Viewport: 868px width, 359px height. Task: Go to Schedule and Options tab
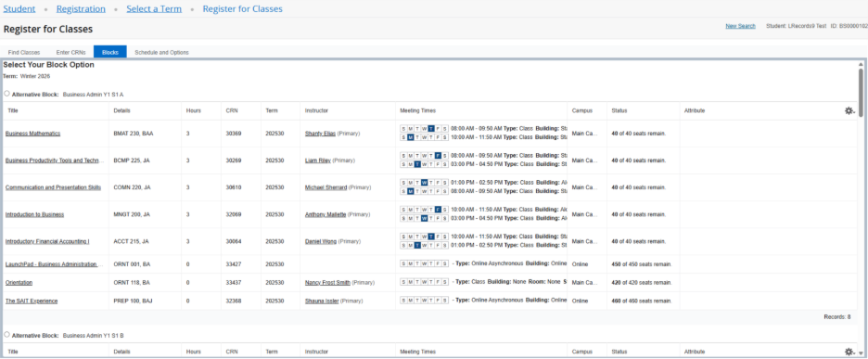(161, 52)
